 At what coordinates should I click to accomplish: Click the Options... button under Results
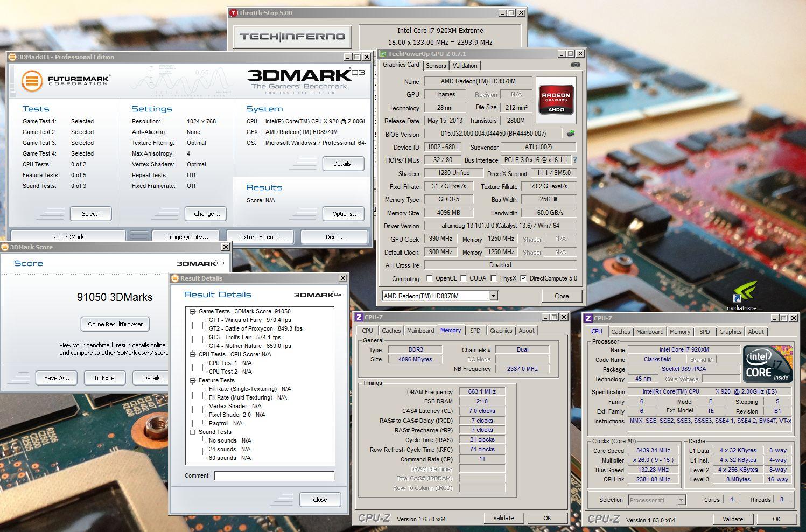[x=344, y=214]
